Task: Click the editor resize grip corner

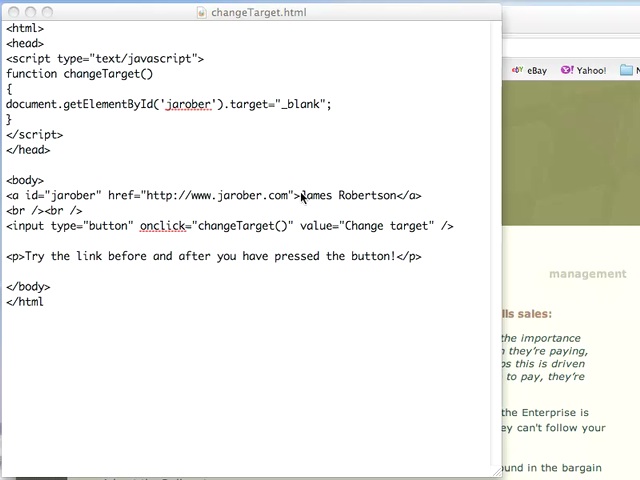Action: point(497,471)
